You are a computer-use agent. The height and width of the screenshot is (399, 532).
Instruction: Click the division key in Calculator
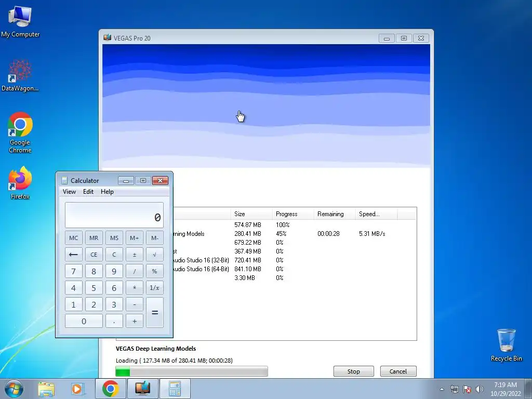tap(135, 271)
